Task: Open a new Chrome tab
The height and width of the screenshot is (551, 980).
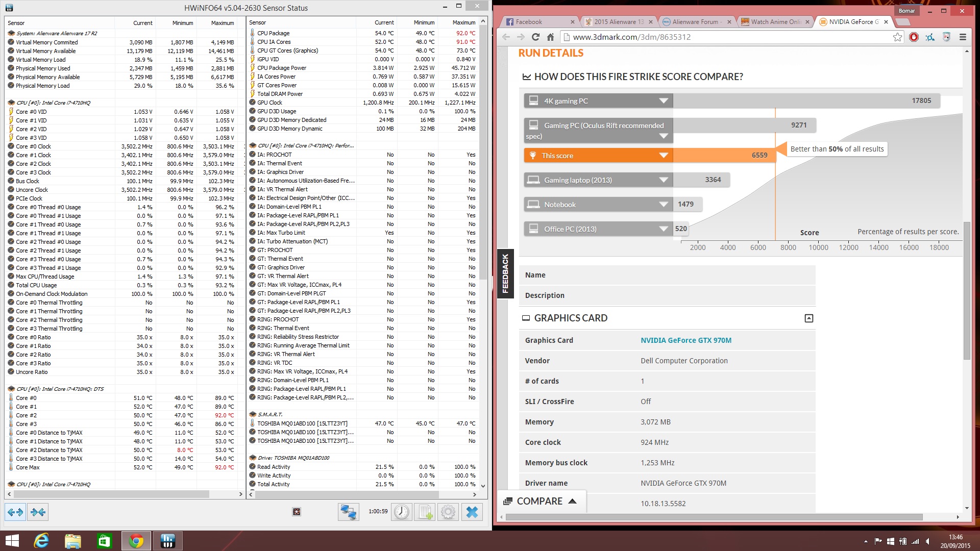Action: tap(903, 22)
